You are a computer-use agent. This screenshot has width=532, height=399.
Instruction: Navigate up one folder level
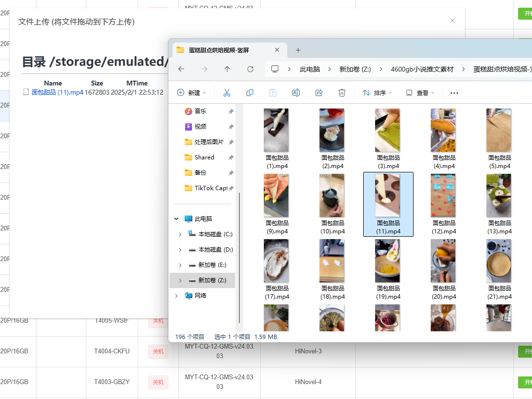coord(227,69)
